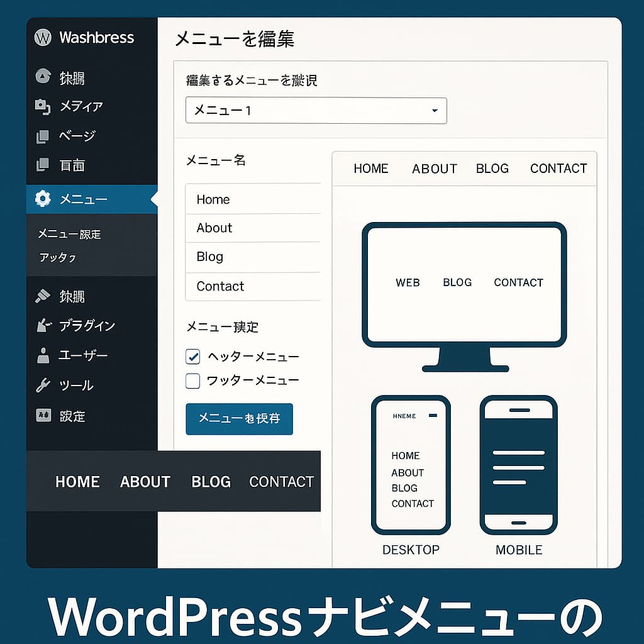The height and width of the screenshot is (644, 644).
Task: Open メディア in the sidebar
Action: [81, 106]
